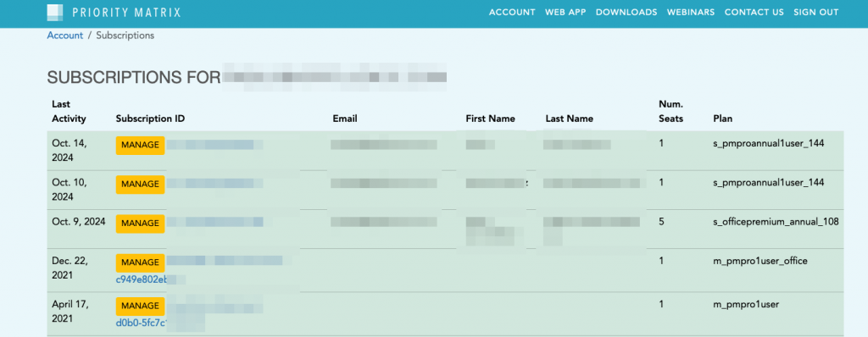Screen dimensions: 868x337
Task: Click the Num. Seats column header
Action: [670, 111]
